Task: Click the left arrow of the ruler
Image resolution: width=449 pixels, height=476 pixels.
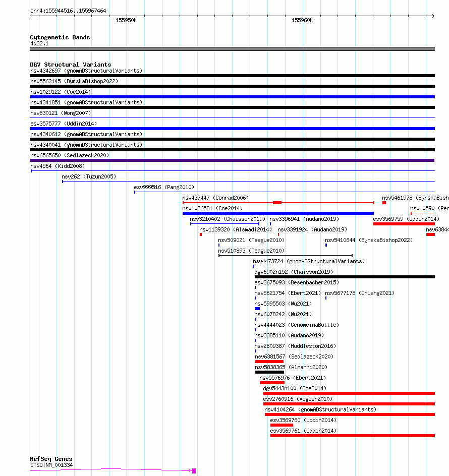Action: pyautogui.click(x=32, y=16)
